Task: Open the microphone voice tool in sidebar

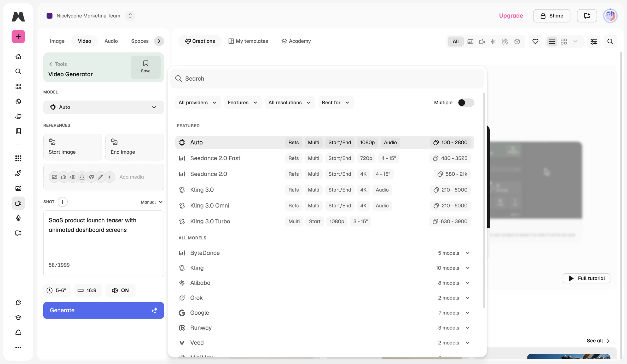Action: pos(18,218)
